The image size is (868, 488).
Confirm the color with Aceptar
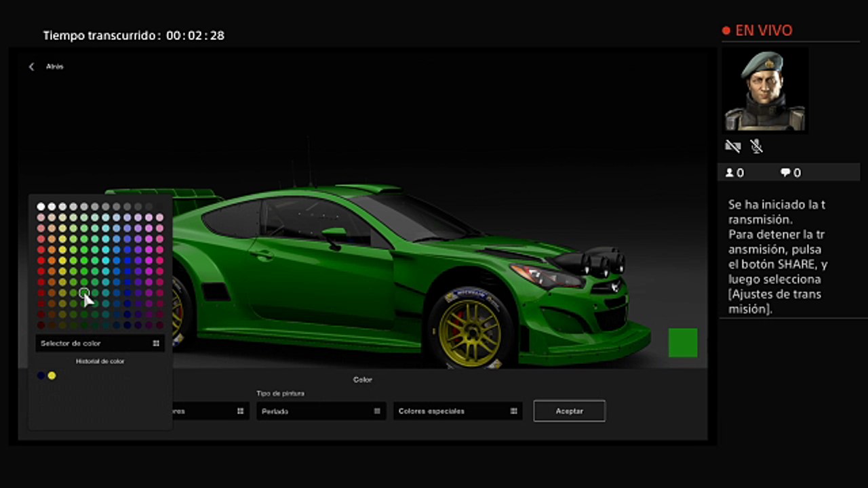570,411
